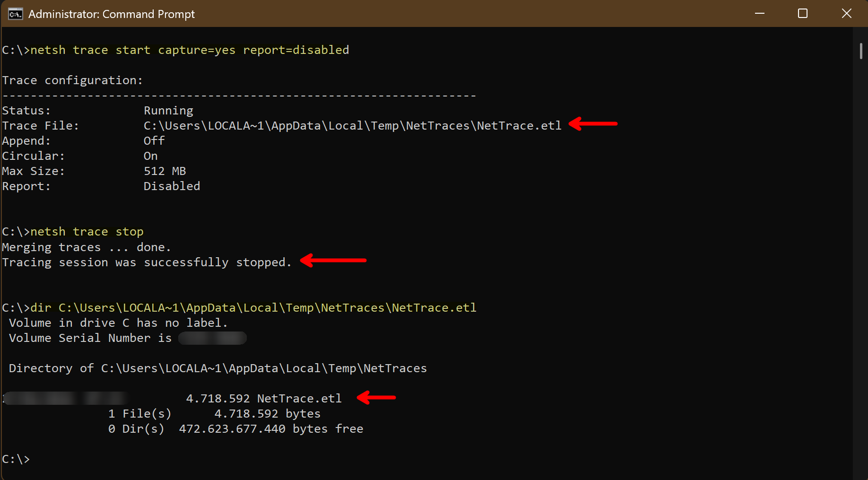Click the red arrow next to NetTrace.etl listing
Screen dimensions: 868x480
(x=376, y=398)
